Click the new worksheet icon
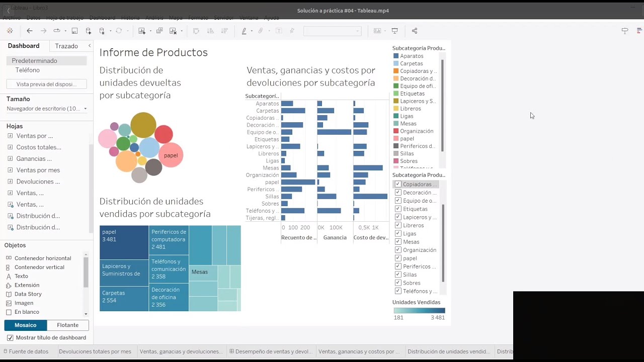This screenshot has width=644, height=362. pos(142,31)
